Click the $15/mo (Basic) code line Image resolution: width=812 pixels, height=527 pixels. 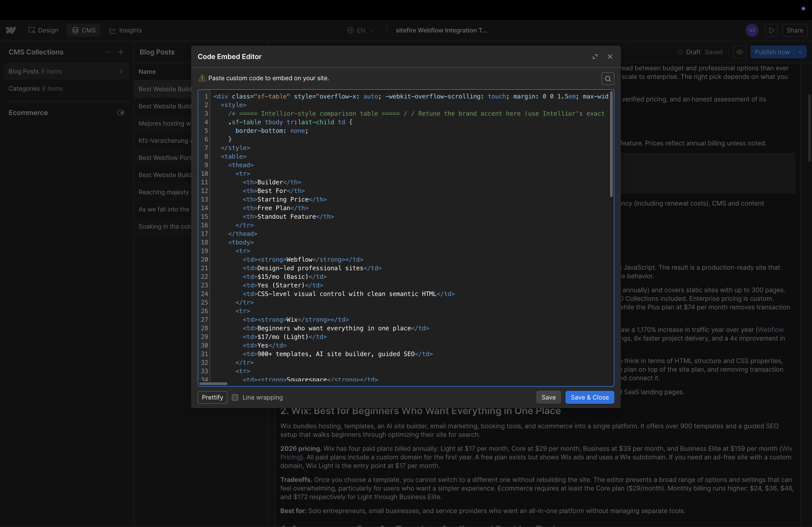285,277
